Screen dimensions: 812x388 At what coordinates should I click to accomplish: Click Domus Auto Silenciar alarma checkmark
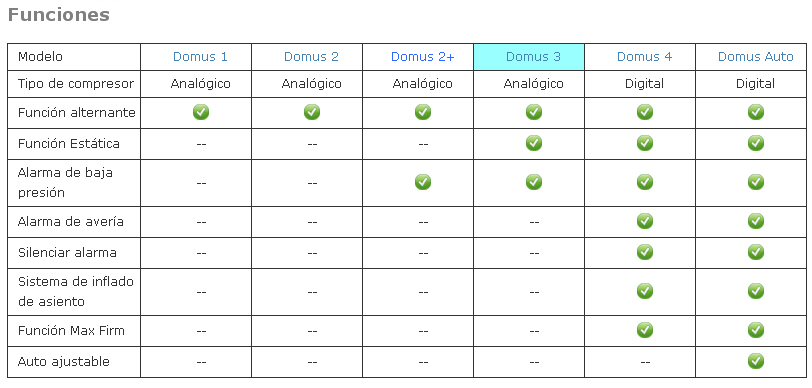click(756, 252)
